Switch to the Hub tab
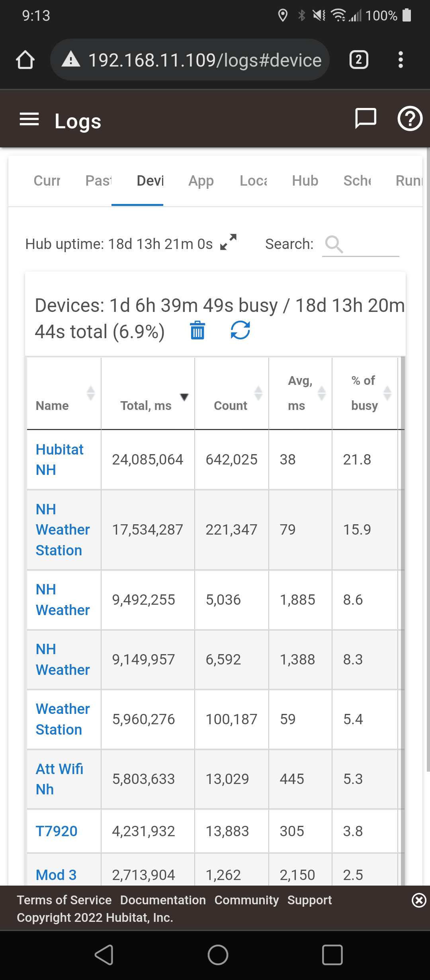The image size is (430, 980). (x=305, y=181)
